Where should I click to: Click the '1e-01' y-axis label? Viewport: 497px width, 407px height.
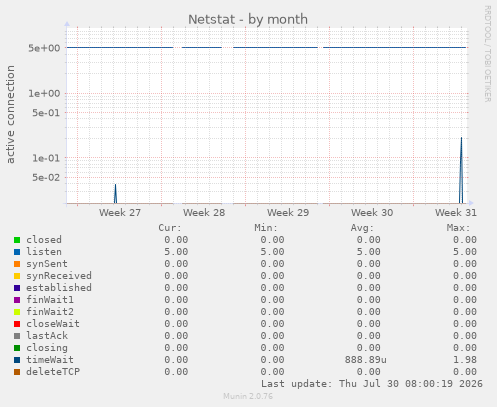(46, 158)
